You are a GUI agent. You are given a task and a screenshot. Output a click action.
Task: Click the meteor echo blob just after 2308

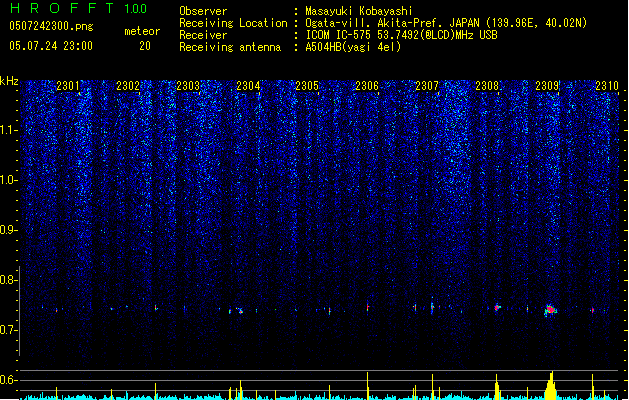[x=497, y=307]
